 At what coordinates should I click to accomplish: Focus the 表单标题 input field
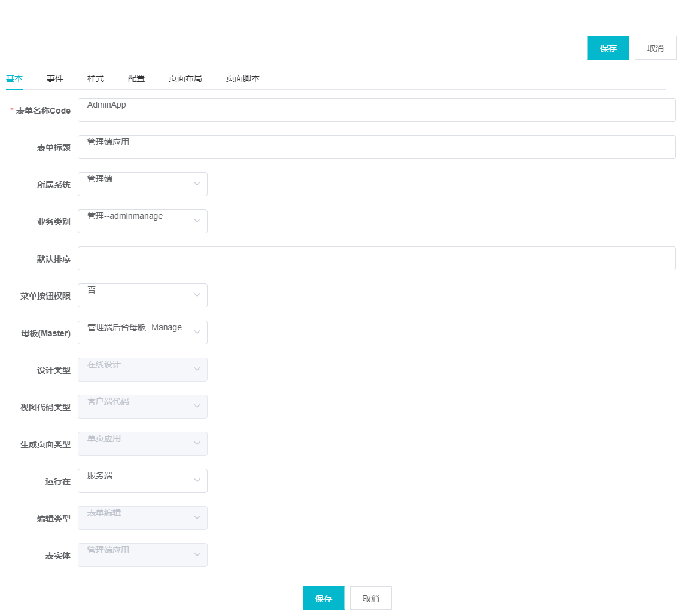coord(377,147)
